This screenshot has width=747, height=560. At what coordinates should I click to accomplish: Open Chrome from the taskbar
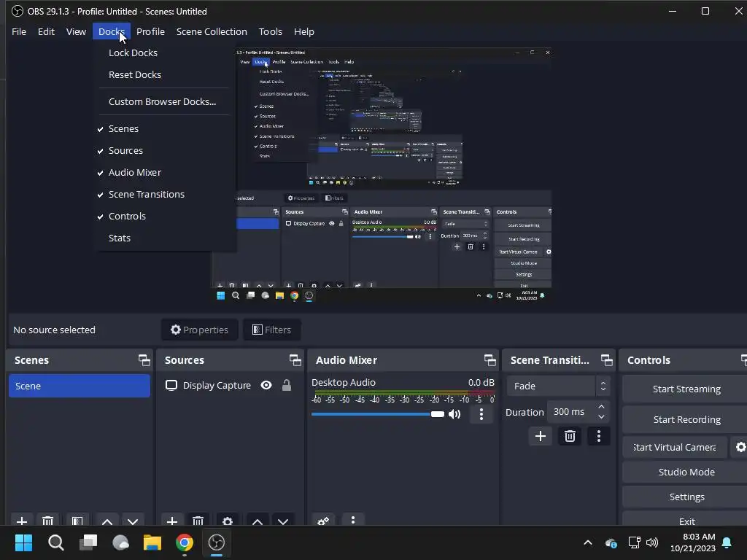[185, 542]
